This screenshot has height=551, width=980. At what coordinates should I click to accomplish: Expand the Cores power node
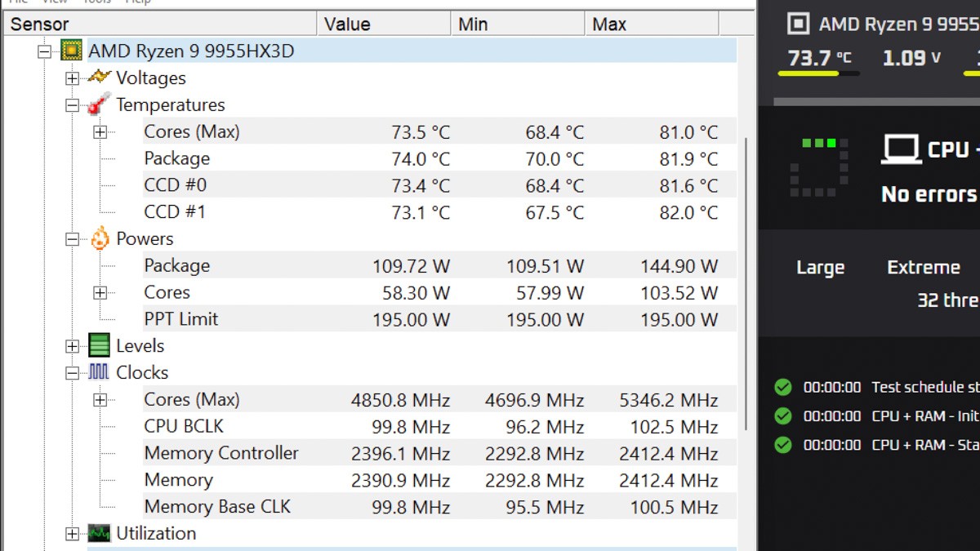[100, 293]
